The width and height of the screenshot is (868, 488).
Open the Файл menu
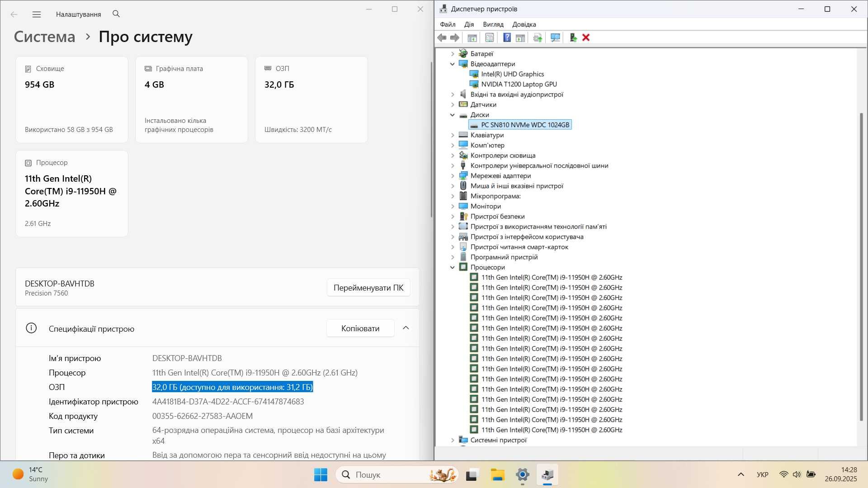click(x=448, y=24)
